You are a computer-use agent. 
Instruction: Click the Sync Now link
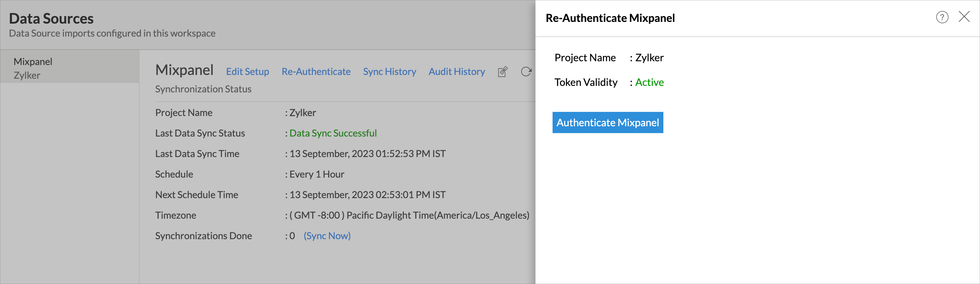[x=327, y=236]
